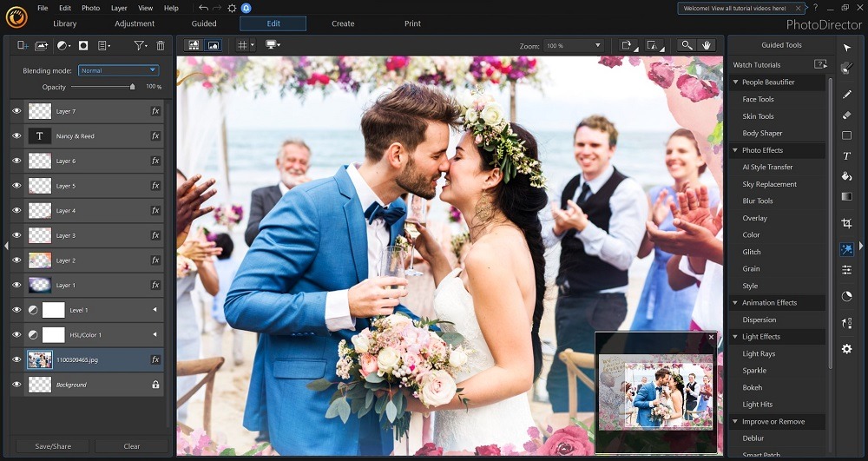
Task: Select the Pen drawing tool
Action: [846, 94]
